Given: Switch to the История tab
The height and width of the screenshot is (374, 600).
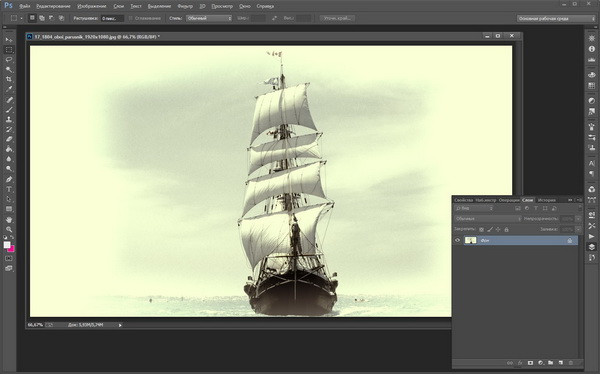Looking at the screenshot, I should [546, 200].
